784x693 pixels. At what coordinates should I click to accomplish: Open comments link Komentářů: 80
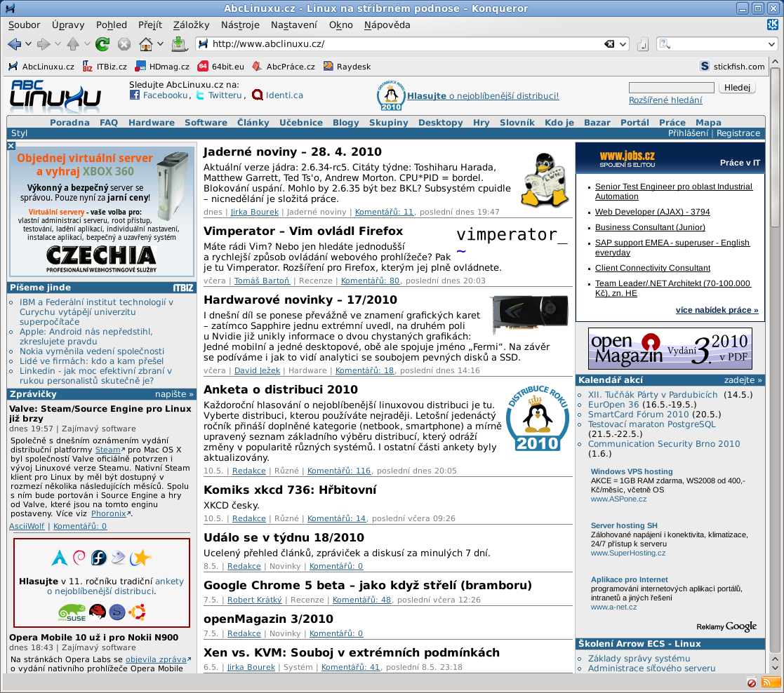pos(370,281)
